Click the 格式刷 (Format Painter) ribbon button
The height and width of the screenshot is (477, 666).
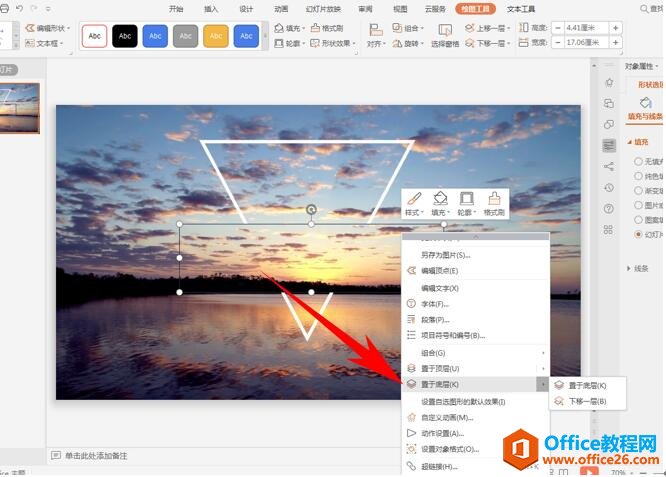[327, 28]
